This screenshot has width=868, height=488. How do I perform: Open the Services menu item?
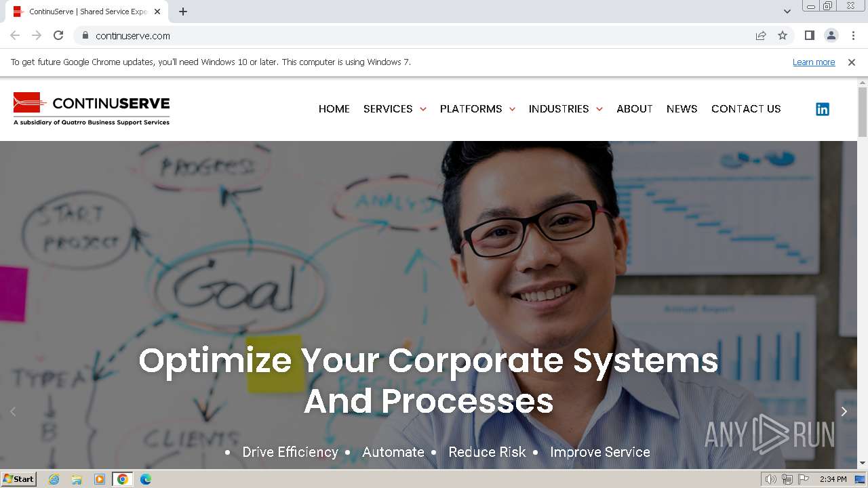388,108
